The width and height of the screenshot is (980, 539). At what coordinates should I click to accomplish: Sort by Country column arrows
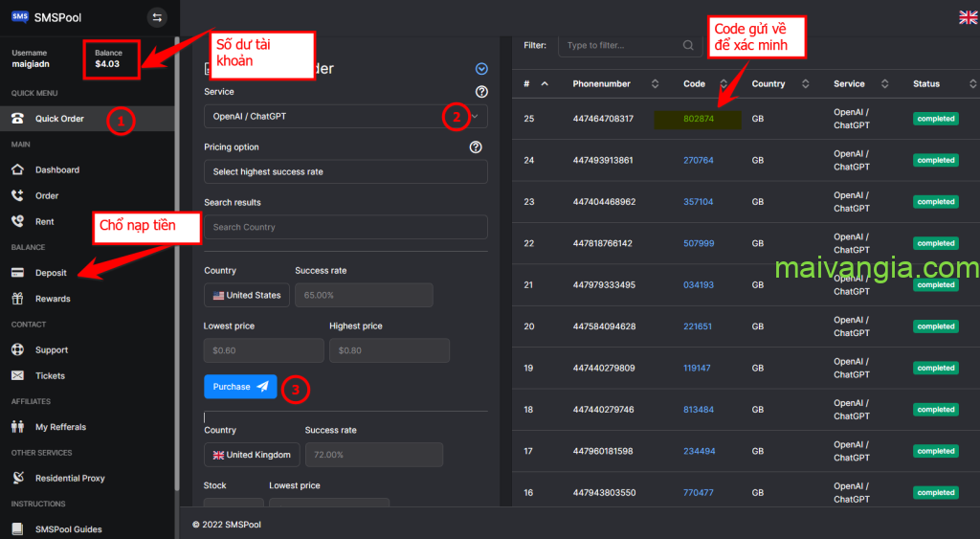pyautogui.click(x=805, y=84)
